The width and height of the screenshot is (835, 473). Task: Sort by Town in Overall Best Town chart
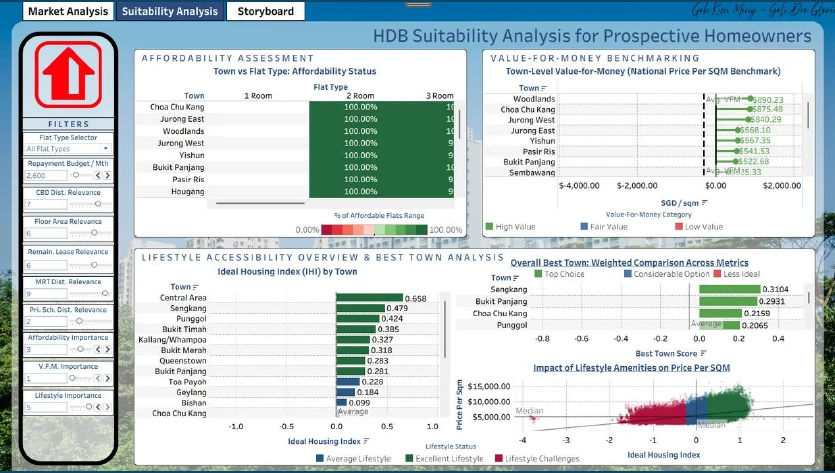[516, 278]
